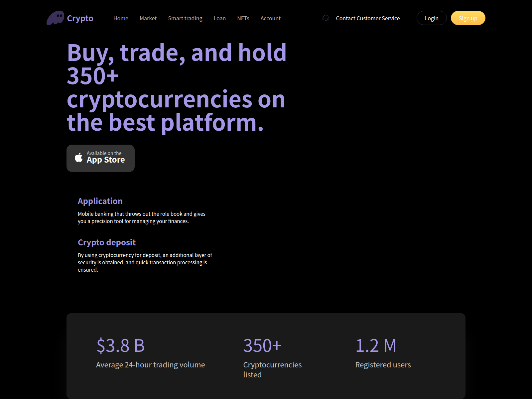Click the Apple logo on the App Store badge
This screenshot has height=399, width=532.
coord(78,158)
